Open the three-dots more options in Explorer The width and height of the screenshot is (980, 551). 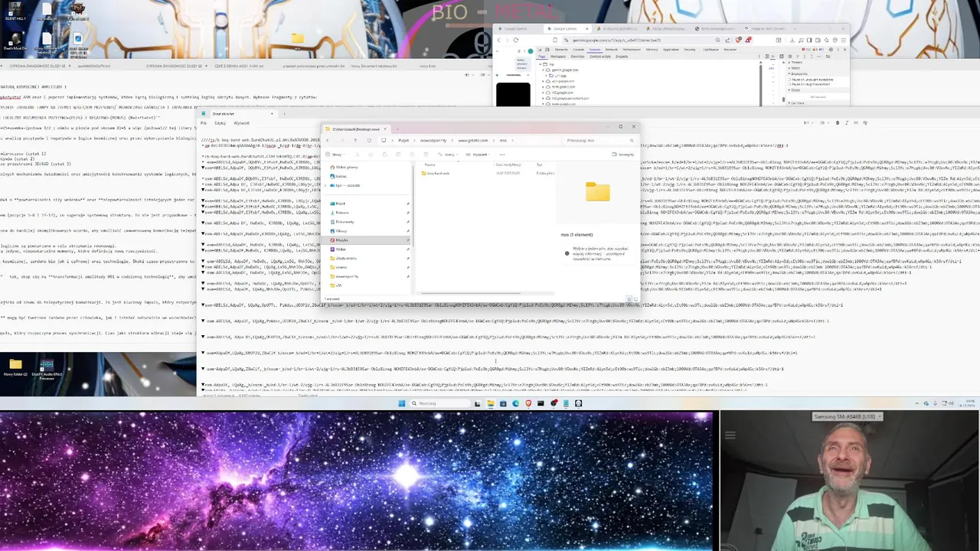coord(501,155)
